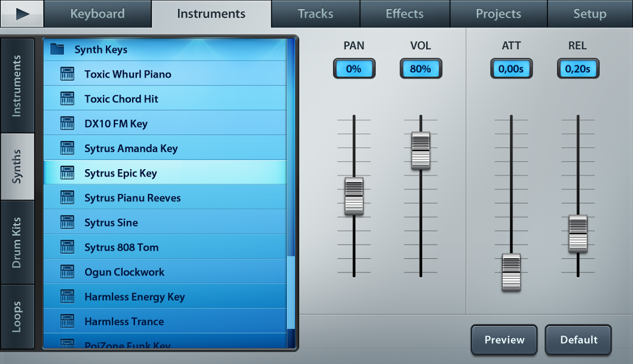Click the VOL slider handle

(x=421, y=151)
